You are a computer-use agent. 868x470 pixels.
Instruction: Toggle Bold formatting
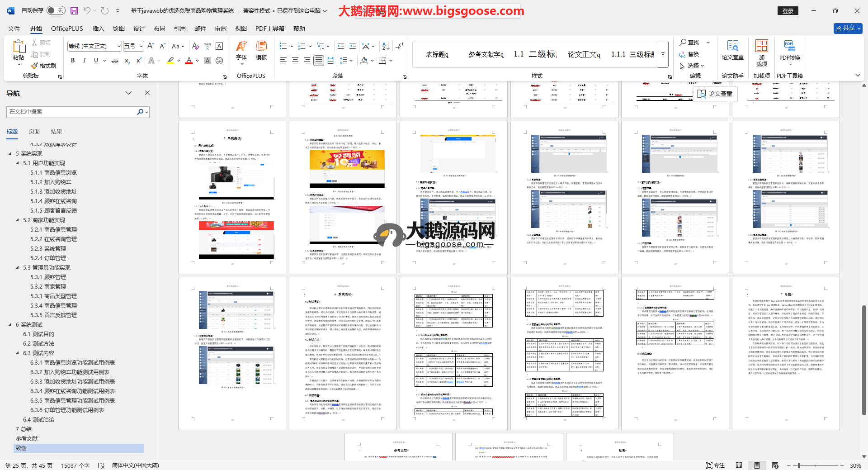pos(73,61)
